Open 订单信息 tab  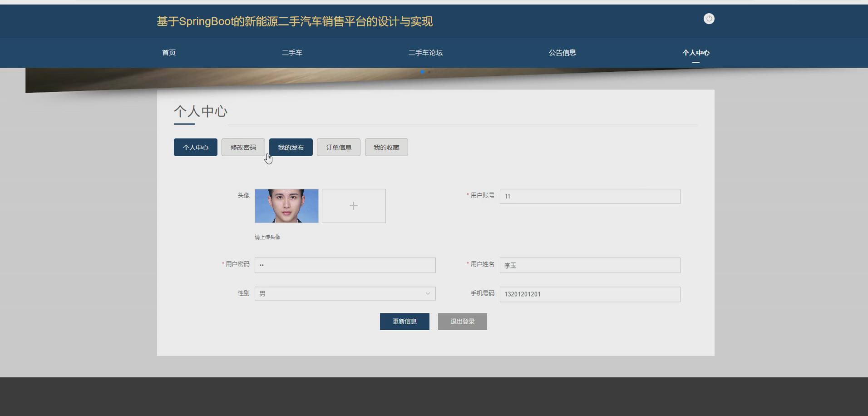pos(339,147)
